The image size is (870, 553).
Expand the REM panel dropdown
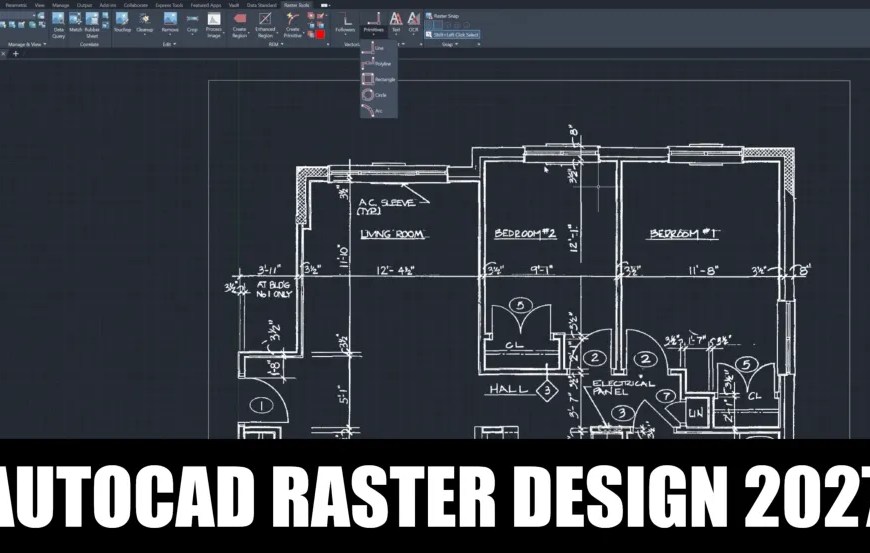tap(276, 44)
